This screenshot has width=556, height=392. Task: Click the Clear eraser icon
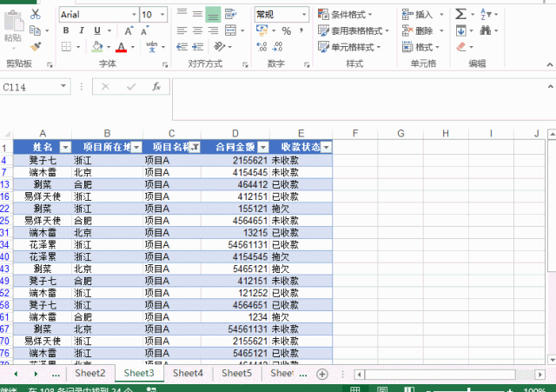coord(461,47)
